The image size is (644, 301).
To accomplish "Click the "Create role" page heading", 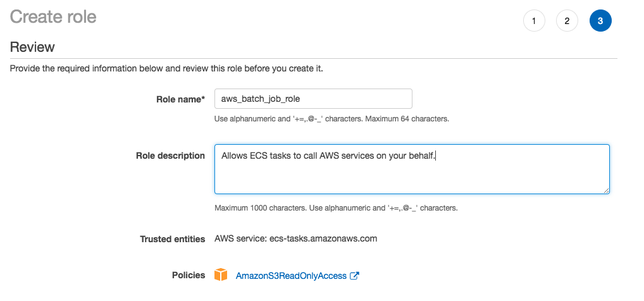I will tap(53, 16).
